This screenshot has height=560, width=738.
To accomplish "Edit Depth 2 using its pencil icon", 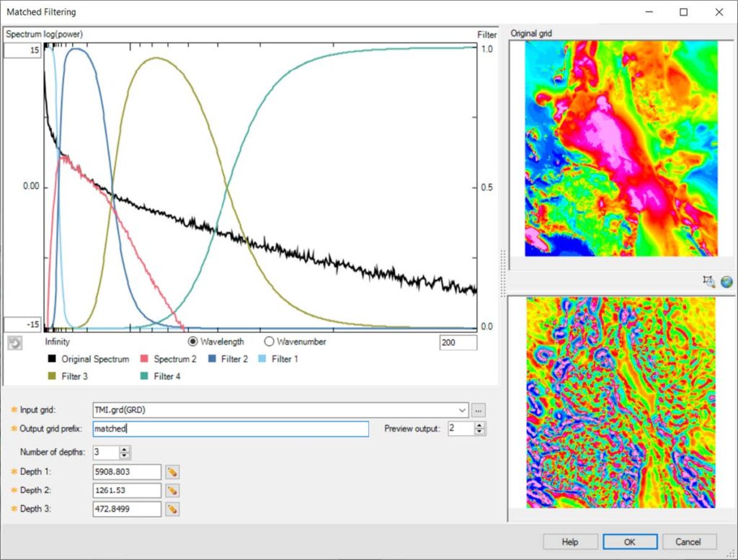I will [x=173, y=491].
